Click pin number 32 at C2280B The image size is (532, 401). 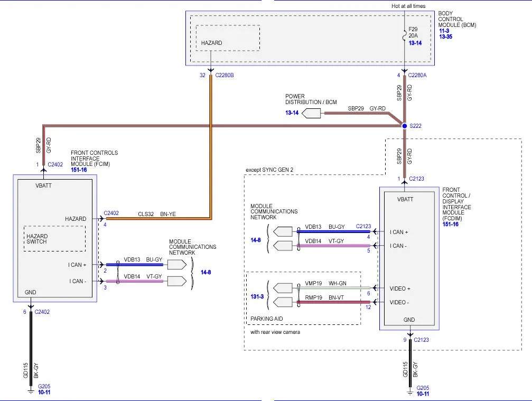coord(202,76)
